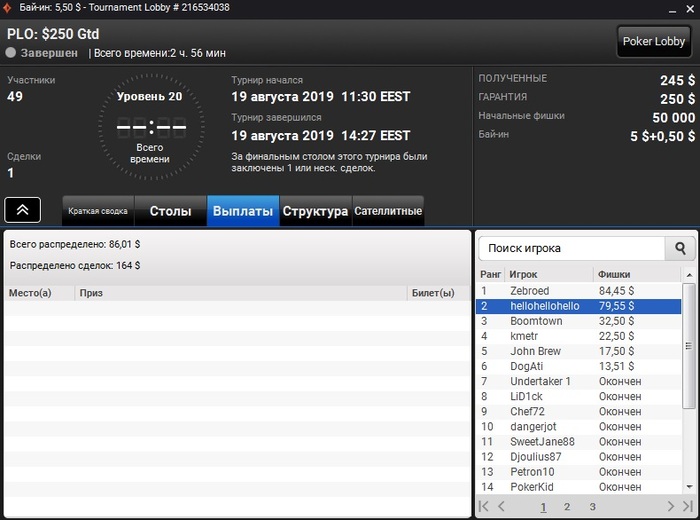This screenshot has height=520, width=700.
Task: Click the Место(а) column header
Action: [x=40, y=293]
